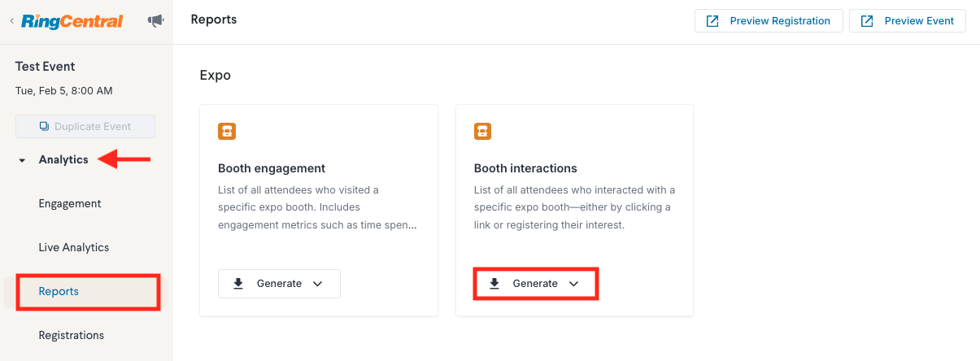Click the Preview Registration button
The width and height of the screenshot is (980, 361).
click(768, 21)
